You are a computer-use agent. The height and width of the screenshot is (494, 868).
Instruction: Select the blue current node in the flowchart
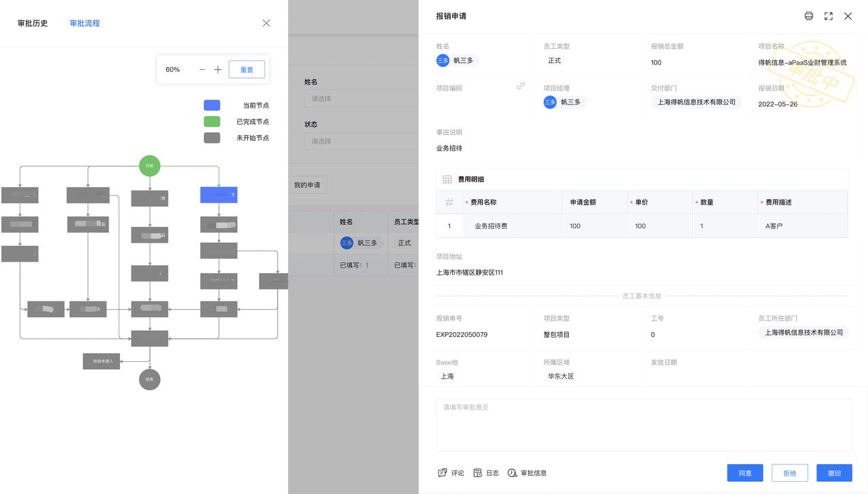(219, 195)
